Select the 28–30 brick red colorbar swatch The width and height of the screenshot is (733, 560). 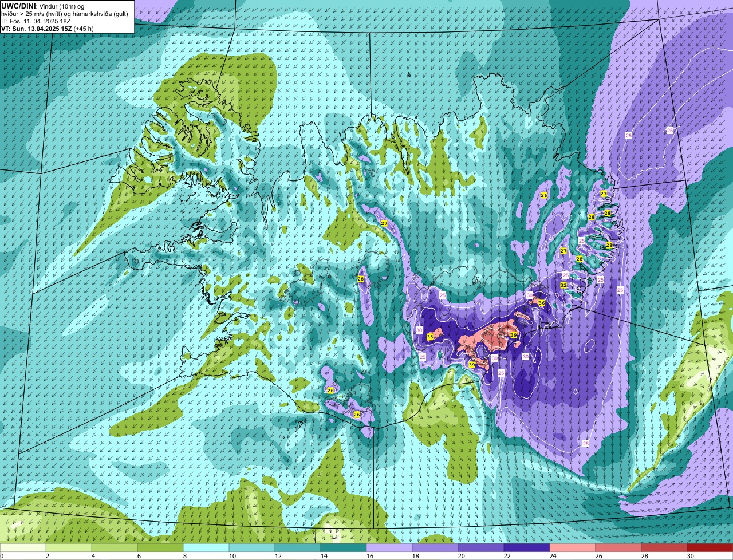pos(664,547)
